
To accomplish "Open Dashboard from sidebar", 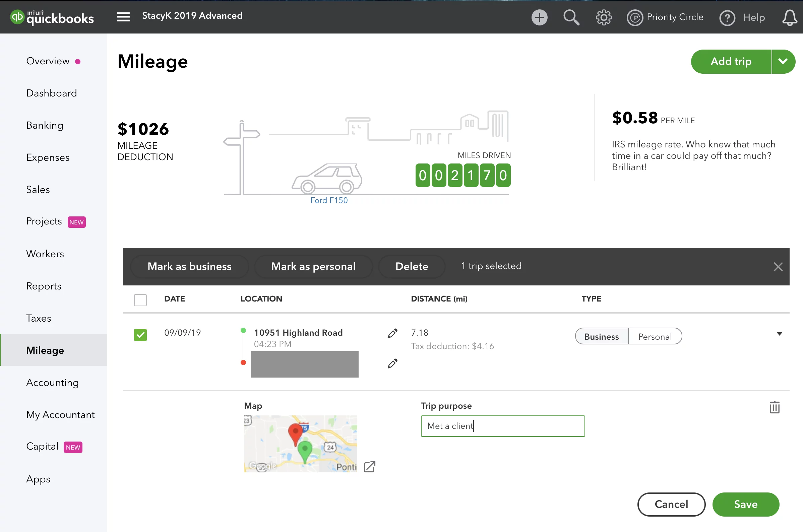I will pyautogui.click(x=52, y=93).
